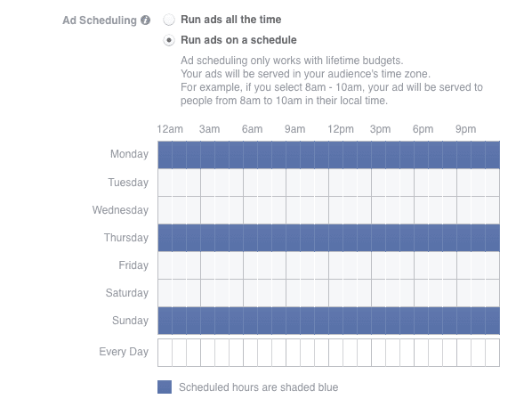Toggle the Every Day 12am cell
This screenshot has height=399, width=532.
coord(165,353)
